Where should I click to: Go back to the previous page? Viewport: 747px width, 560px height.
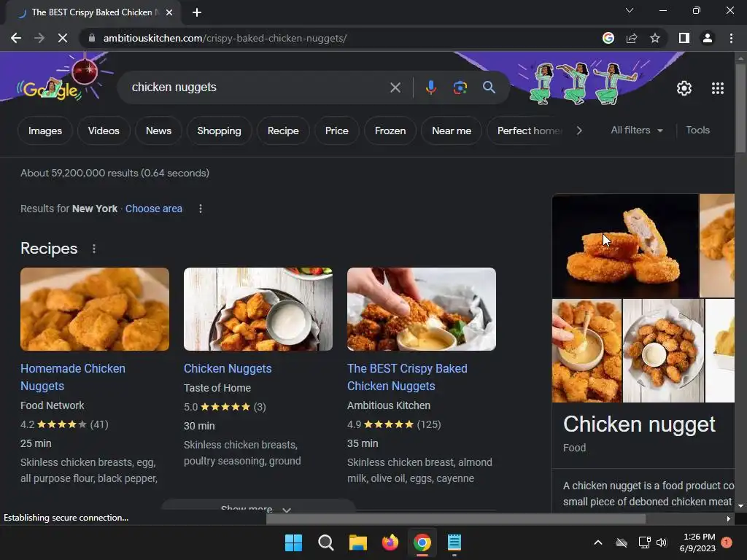16,38
